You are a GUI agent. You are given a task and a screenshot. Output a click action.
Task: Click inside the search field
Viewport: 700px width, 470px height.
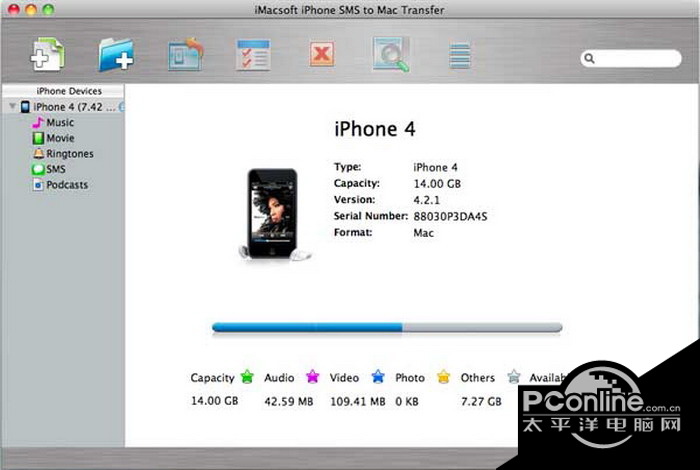631,58
